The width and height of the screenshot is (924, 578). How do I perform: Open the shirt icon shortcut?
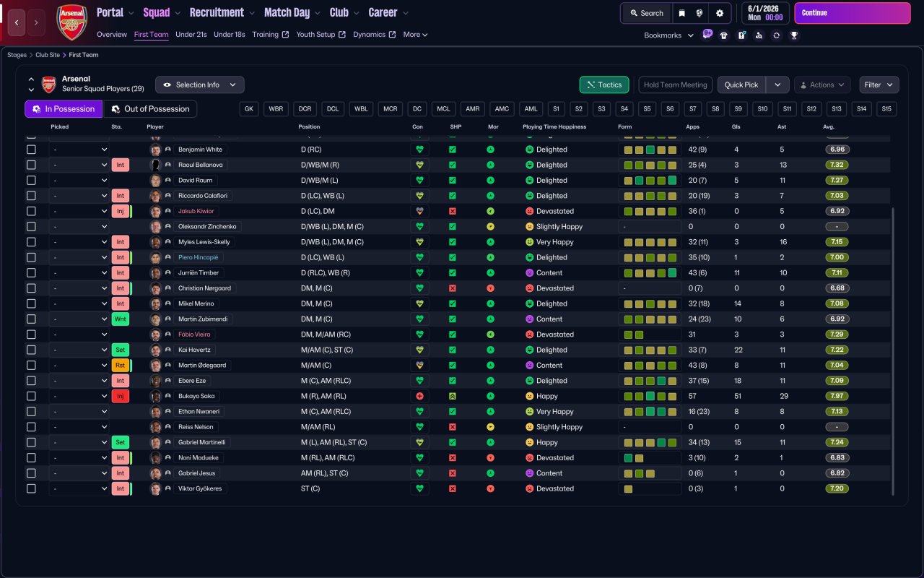(724, 35)
